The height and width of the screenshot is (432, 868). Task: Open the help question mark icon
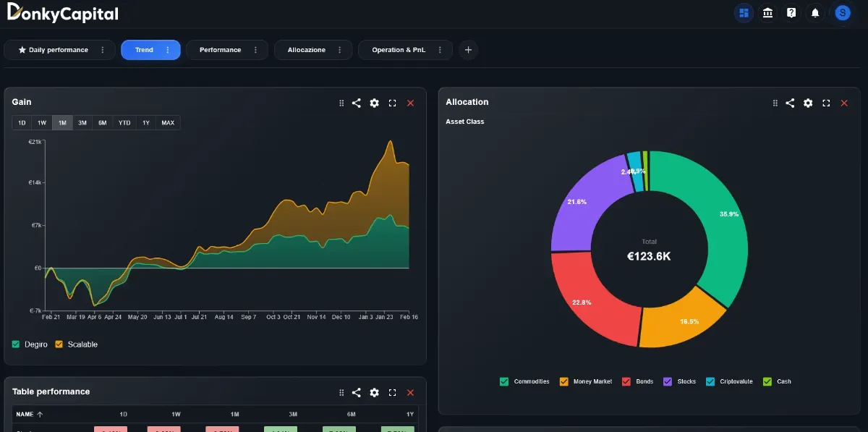tap(791, 13)
